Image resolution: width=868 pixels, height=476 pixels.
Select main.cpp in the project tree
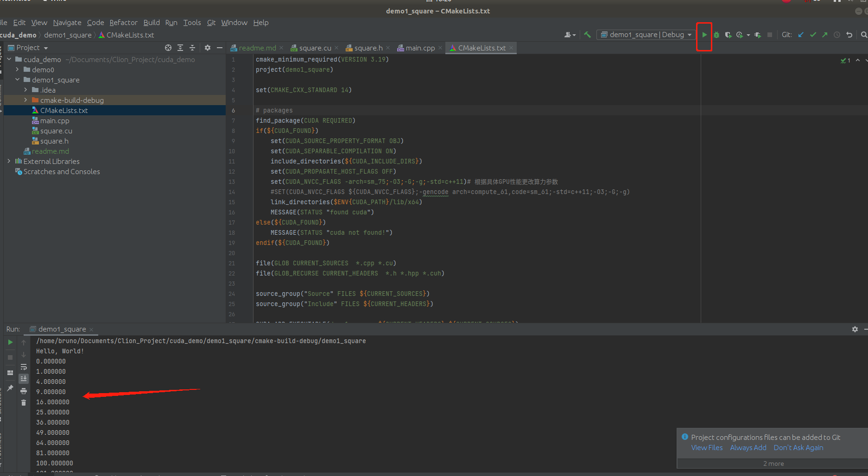coord(55,120)
